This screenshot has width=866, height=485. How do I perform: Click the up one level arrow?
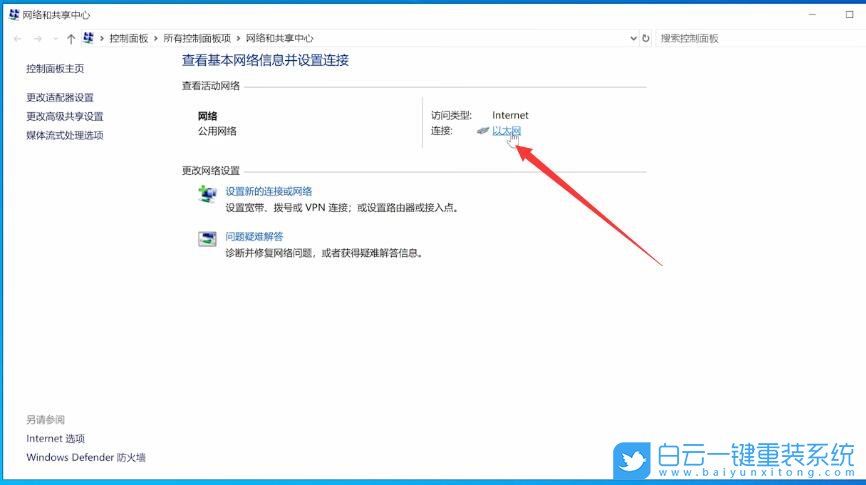(x=71, y=38)
